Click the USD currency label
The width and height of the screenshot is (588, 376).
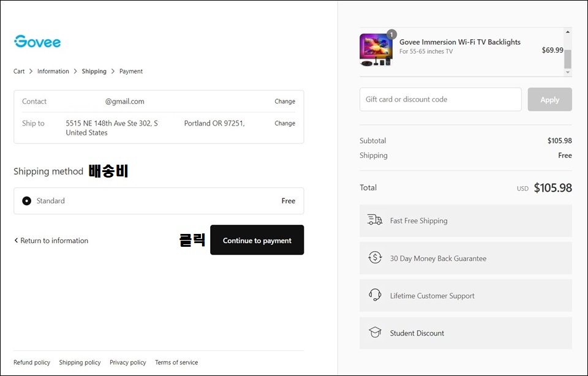point(522,189)
